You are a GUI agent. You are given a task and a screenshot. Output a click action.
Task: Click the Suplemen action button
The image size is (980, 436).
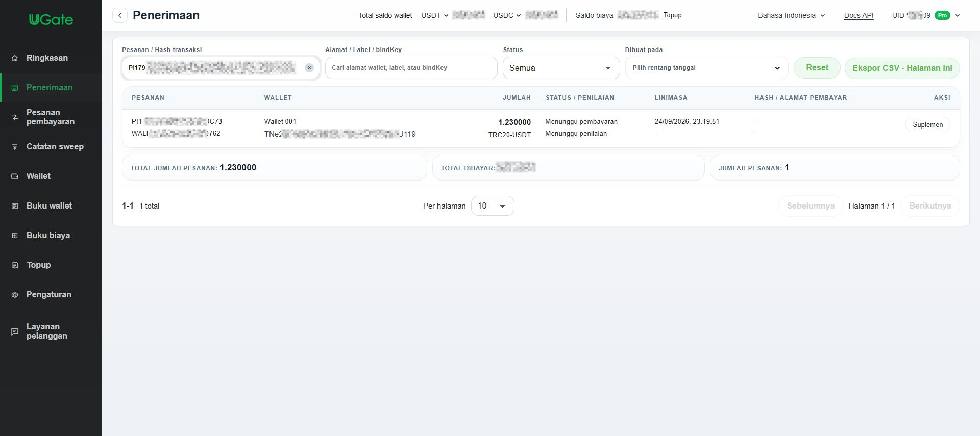(927, 125)
